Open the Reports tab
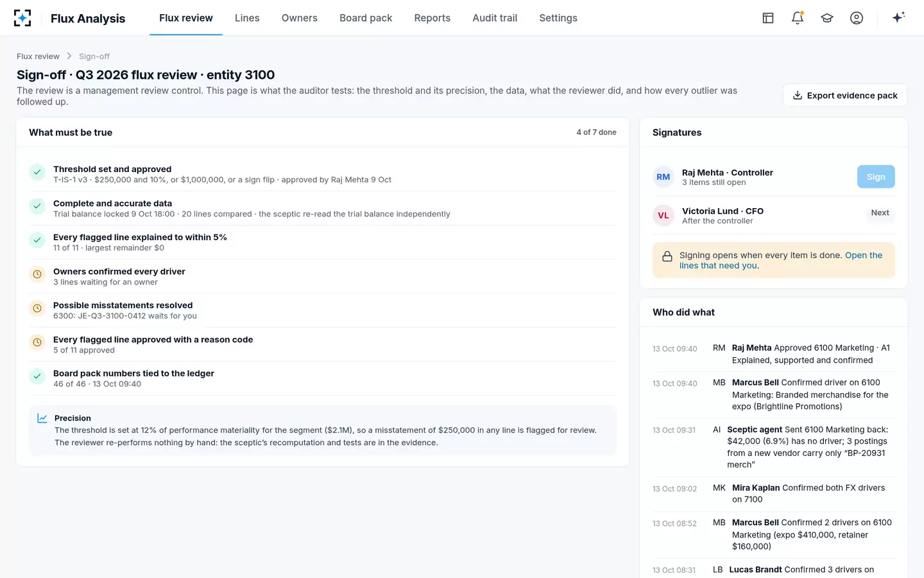This screenshot has width=924, height=578. coord(432,18)
